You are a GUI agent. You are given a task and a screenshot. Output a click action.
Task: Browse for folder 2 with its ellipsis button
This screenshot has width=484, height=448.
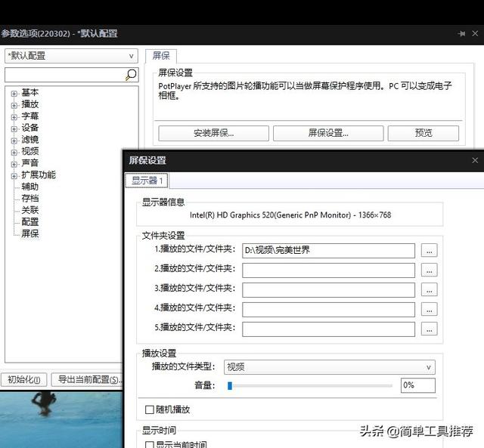pyautogui.click(x=429, y=270)
